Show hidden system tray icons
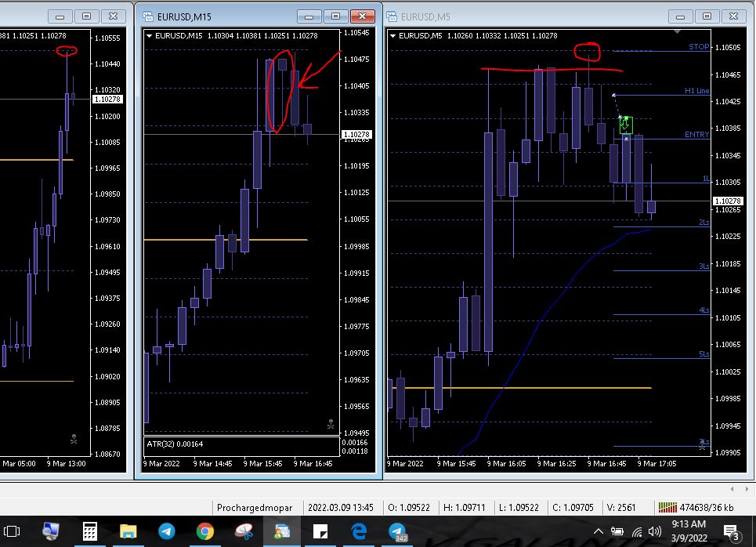Screen dimensions: 756x547 click(x=599, y=531)
